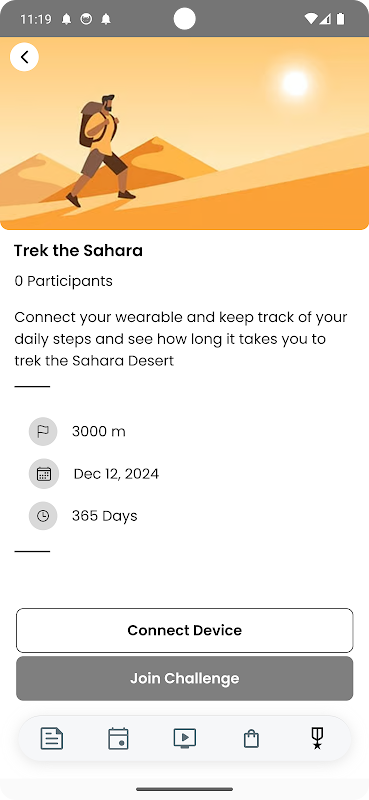The width and height of the screenshot is (369, 800).
Task: Tap the Sahara hiker banner image
Action: tap(185, 133)
